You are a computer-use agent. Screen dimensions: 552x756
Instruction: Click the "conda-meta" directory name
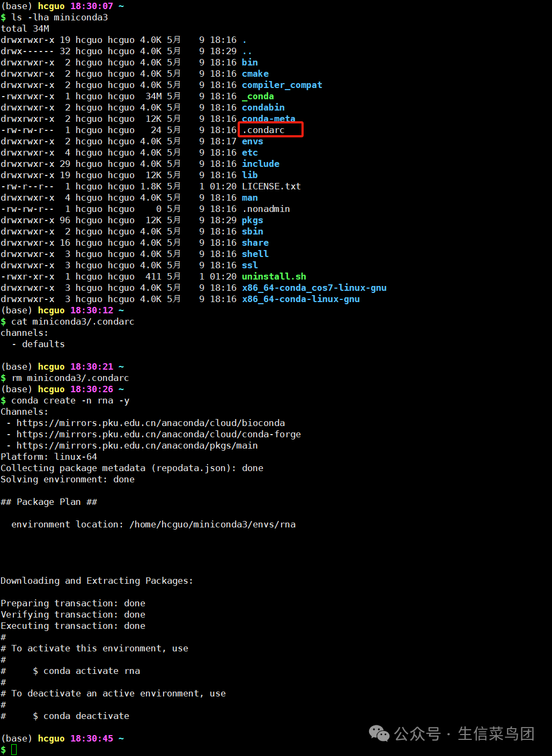269,119
